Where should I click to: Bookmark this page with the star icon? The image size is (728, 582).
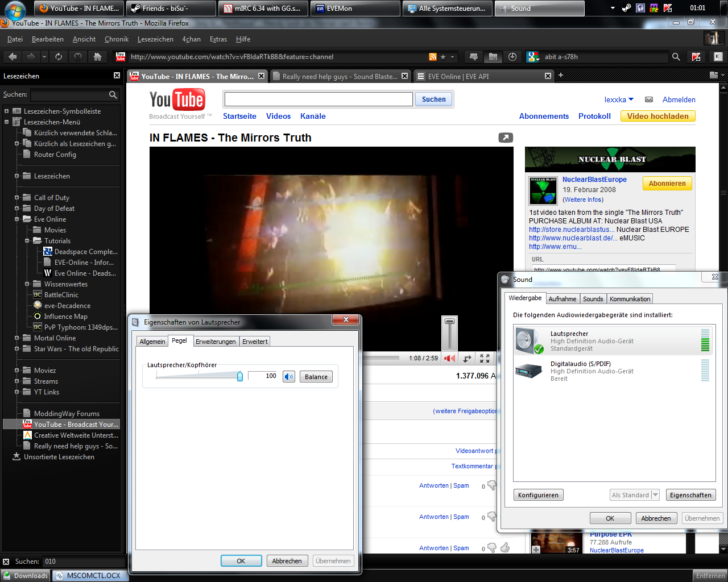pyautogui.click(x=443, y=57)
